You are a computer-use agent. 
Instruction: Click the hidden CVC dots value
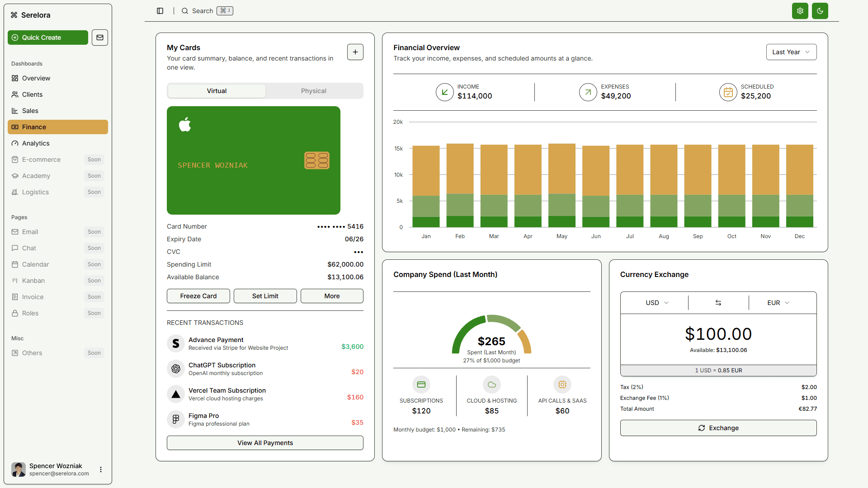(x=359, y=252)
